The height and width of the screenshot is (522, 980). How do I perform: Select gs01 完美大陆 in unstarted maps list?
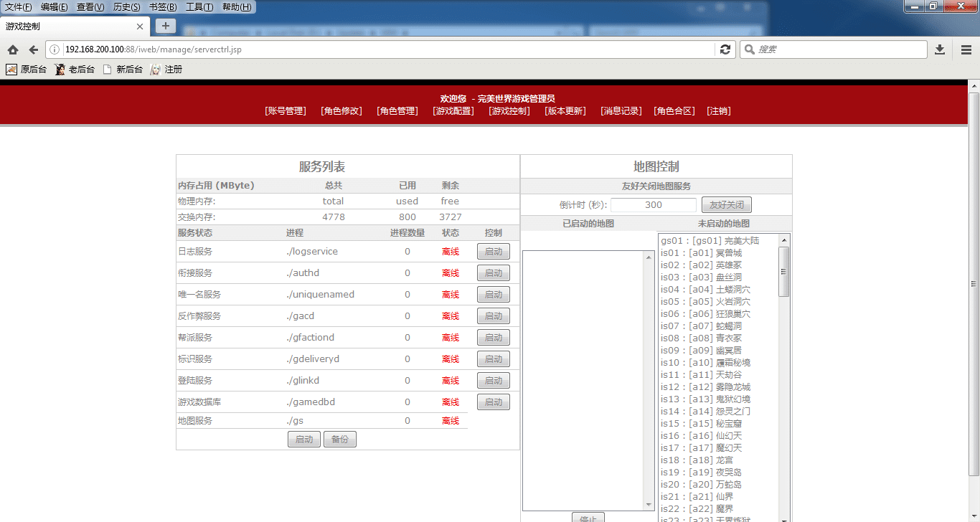point(710,241)
